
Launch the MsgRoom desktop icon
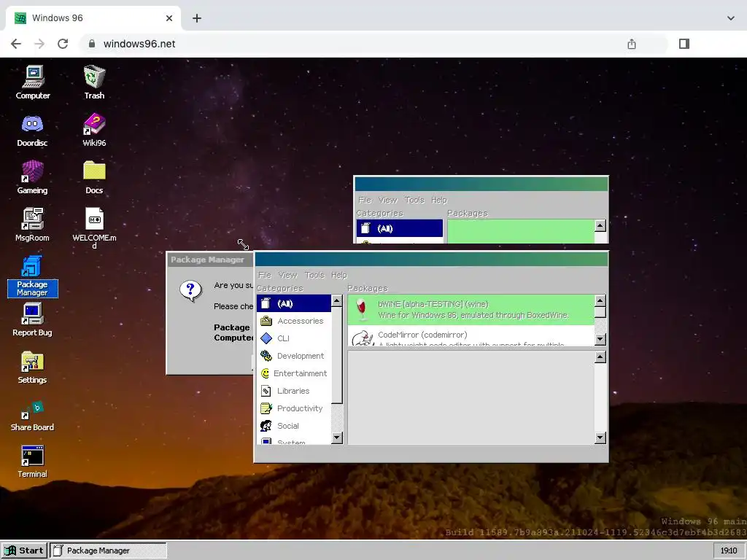(x=32, y=225)
